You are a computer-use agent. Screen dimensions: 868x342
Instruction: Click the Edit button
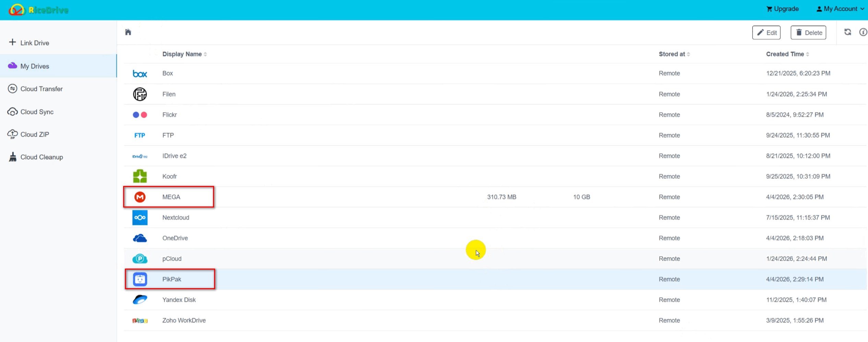click(766, 33)
